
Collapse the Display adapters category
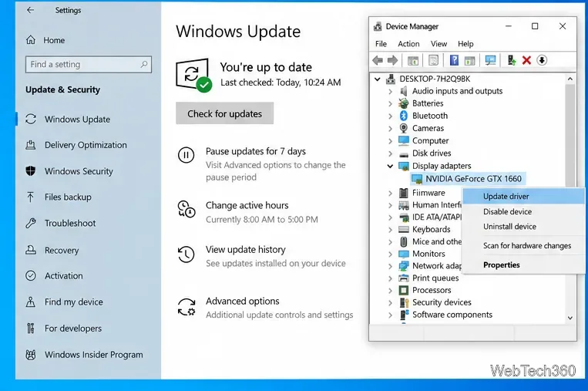point(391,166)
